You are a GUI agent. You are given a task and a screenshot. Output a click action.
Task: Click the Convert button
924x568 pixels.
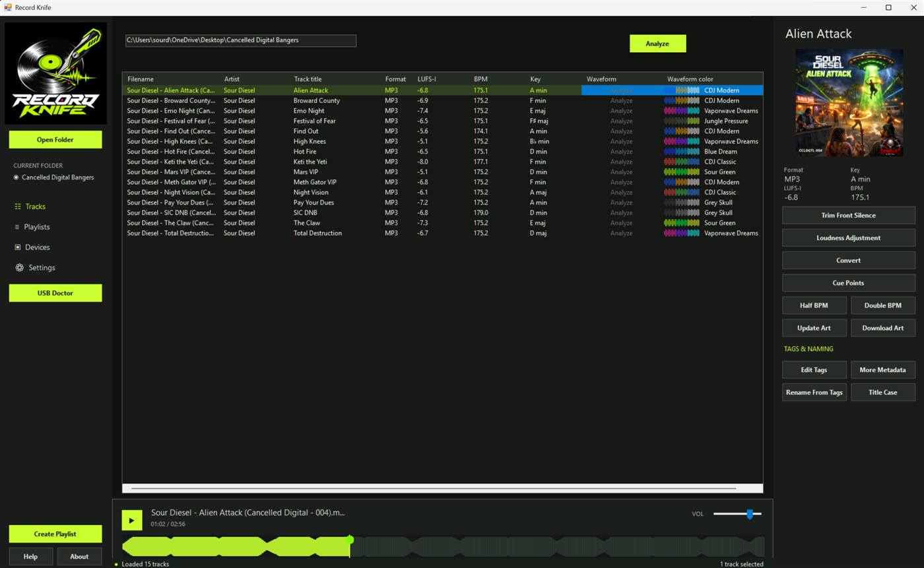849,260
